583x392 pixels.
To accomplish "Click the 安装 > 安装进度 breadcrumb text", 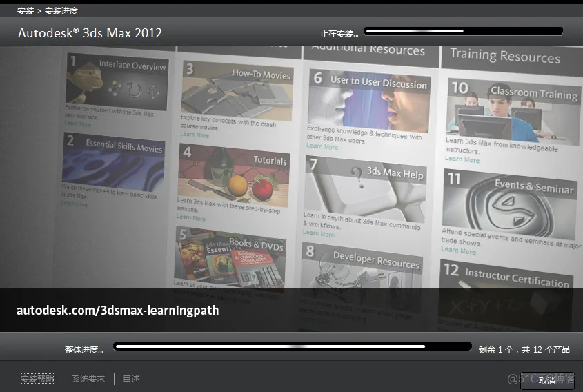I will (x=48, y=11).
